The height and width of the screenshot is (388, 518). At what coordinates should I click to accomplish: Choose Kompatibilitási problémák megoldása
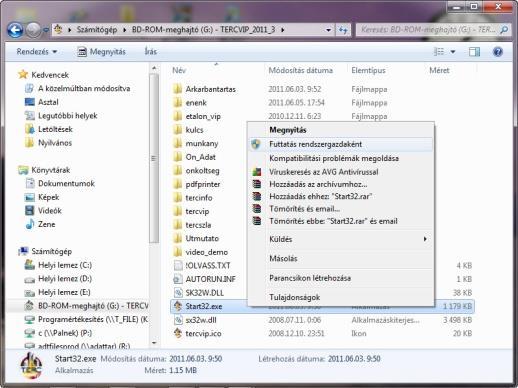[341, 158]
